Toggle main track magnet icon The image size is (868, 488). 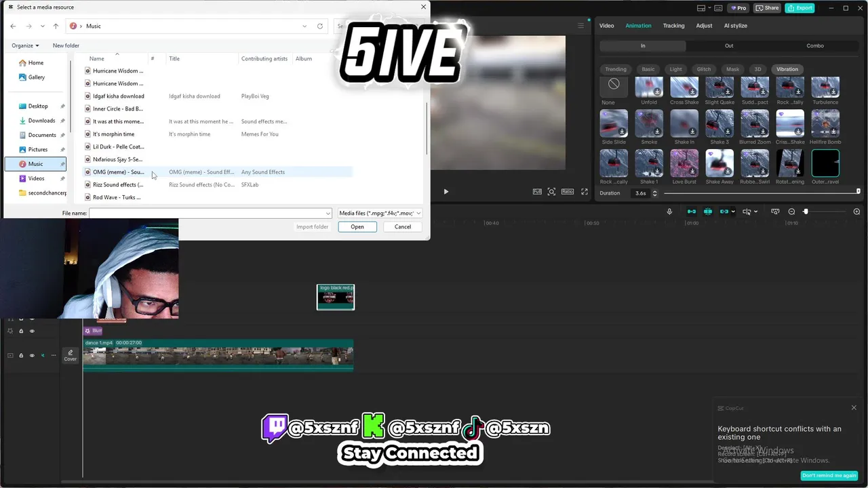pyautogui.click(x=692, y=211)
